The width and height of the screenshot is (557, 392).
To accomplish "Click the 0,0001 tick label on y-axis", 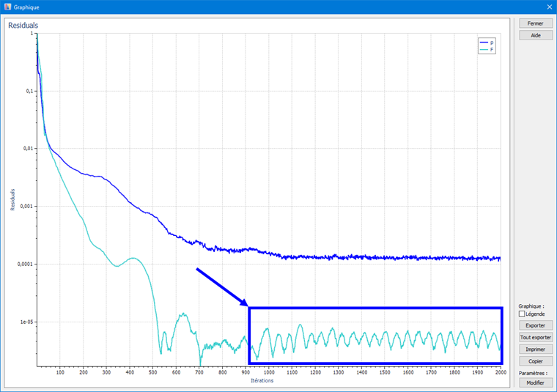I will [25, 264].
